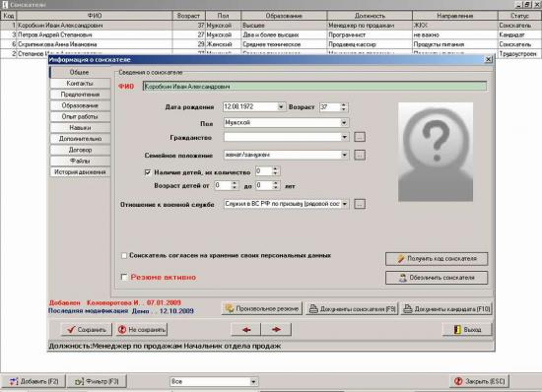Click the 'Кандидат' status cell
Image resolution: width=542 pixels, height=392 pixels.
pyautogui.click(x=519, y=34)
